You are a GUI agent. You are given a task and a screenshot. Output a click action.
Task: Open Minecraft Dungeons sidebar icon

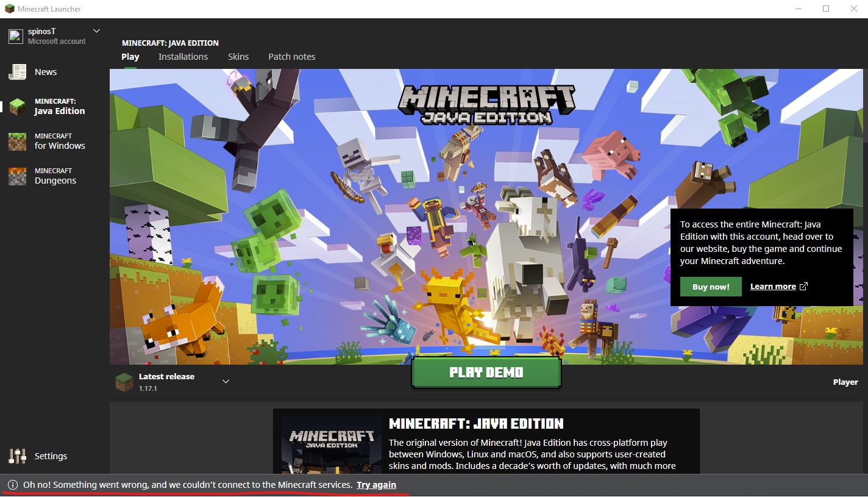click(17, 176)
